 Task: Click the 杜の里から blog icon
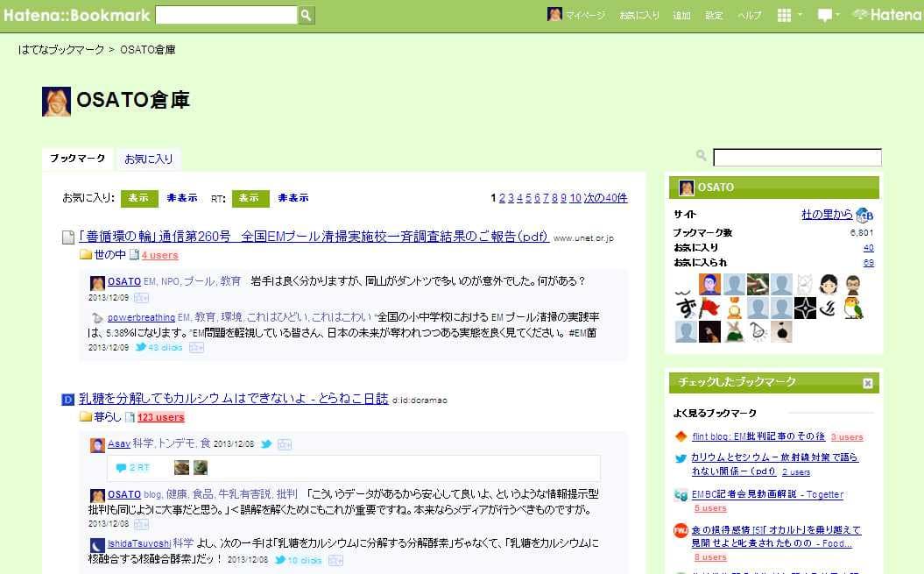[x=864, y=216]
